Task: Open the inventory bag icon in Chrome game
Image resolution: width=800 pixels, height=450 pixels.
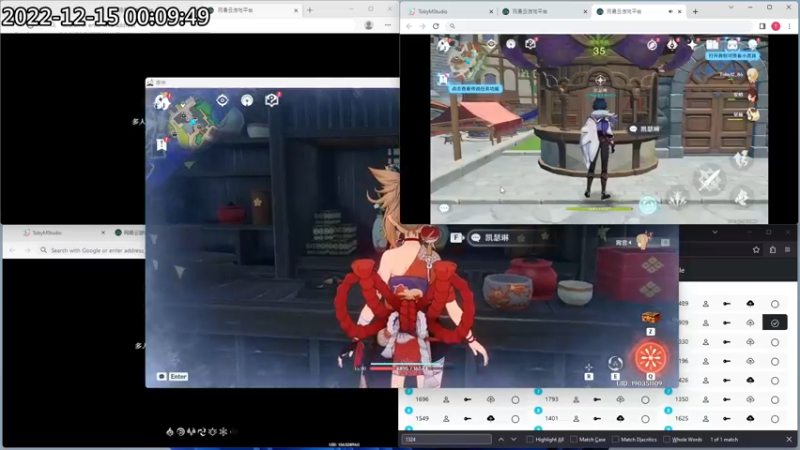Action: tap(733, 44)
